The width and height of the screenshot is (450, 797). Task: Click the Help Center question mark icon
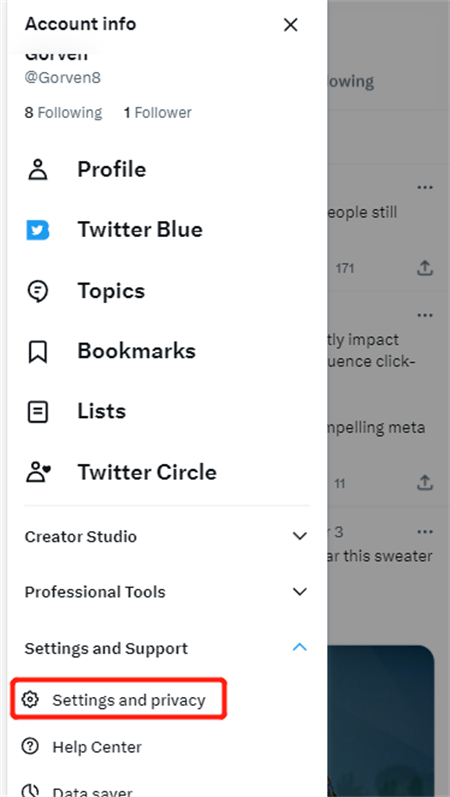click(x=31, y=747)
